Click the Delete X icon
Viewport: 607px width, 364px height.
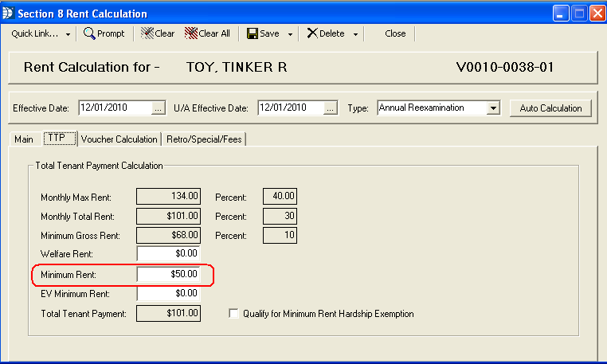(312, 33)
